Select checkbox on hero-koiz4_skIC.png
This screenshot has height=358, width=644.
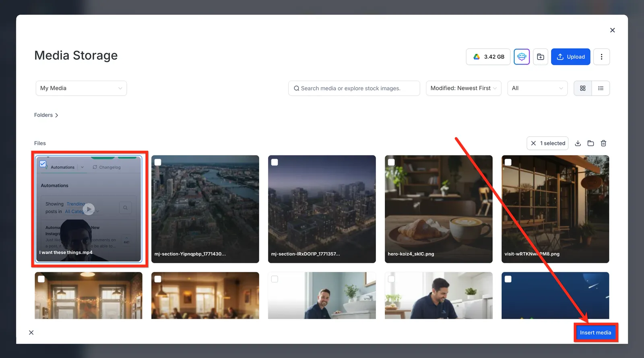(x=391, y=162)
